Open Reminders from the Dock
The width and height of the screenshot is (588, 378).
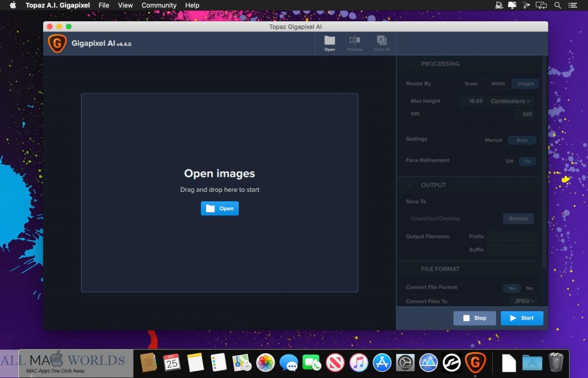click(218, 362)
